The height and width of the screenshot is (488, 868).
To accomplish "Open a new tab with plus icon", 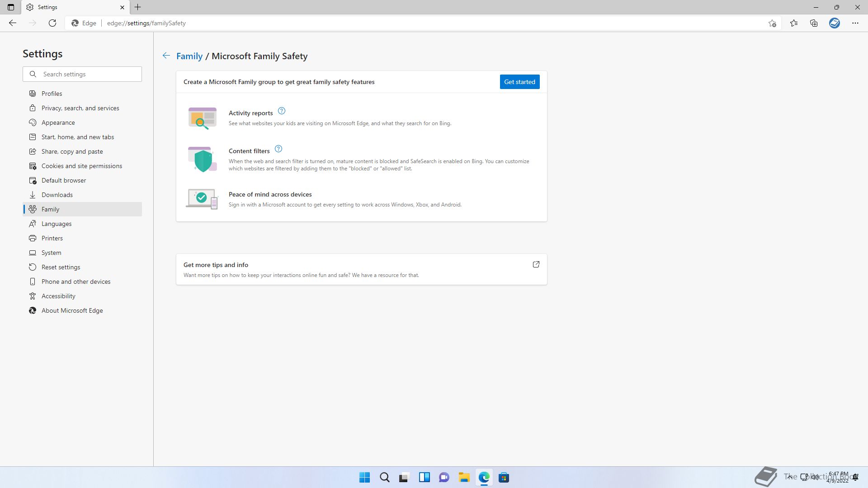I will [x=138, y=7].
